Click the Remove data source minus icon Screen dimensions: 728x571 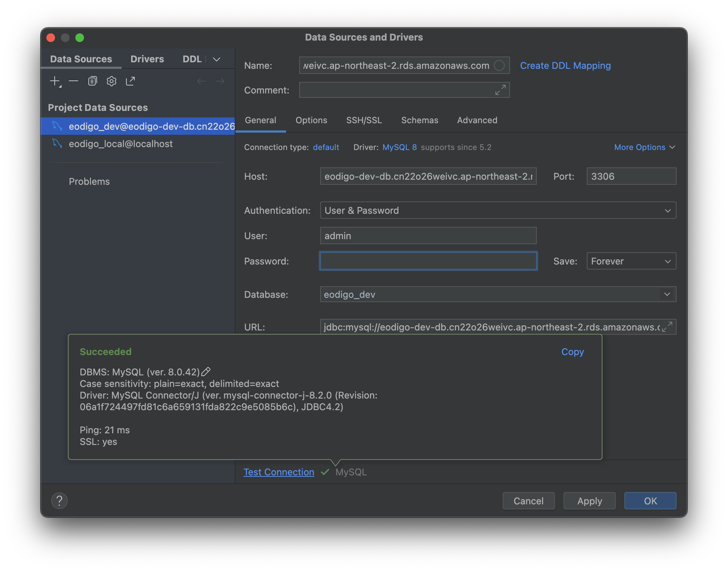click(74, 81)
